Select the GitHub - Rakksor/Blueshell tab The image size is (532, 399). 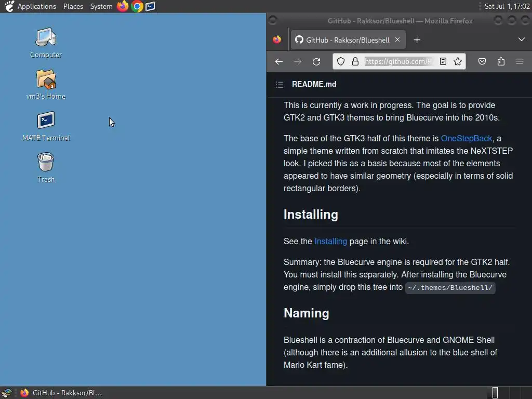pos(348,40)
